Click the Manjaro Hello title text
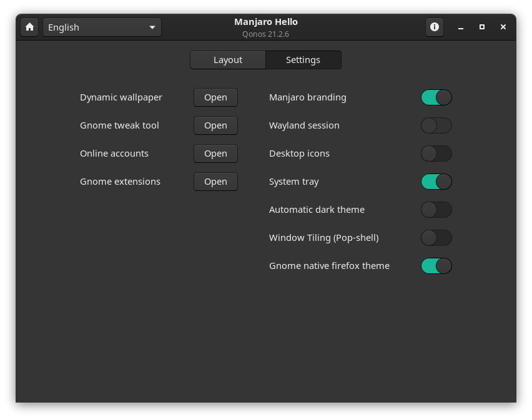Screen dimensions: 532x420 [265, 21]
